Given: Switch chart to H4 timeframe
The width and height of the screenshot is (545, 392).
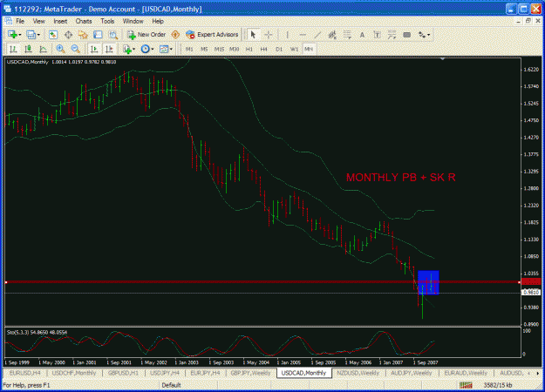Looking at the screenshot, I should tap(264, 49).
